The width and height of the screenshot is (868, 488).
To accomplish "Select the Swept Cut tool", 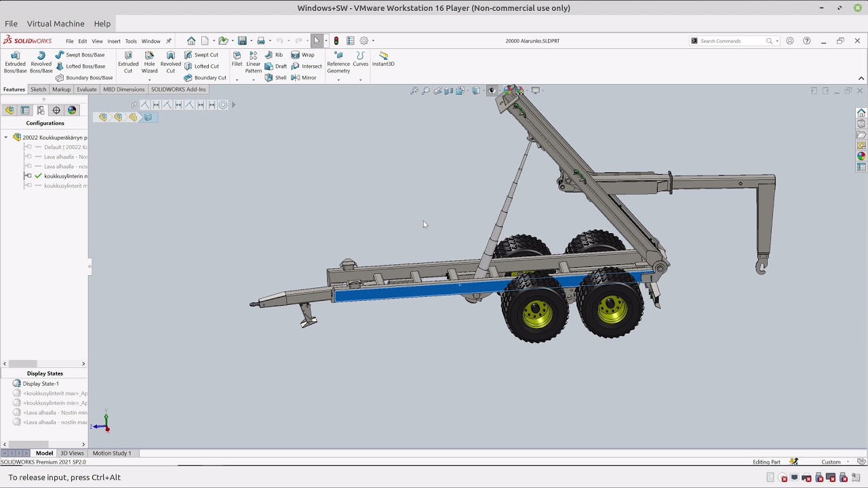I will [x=201, y=55].
